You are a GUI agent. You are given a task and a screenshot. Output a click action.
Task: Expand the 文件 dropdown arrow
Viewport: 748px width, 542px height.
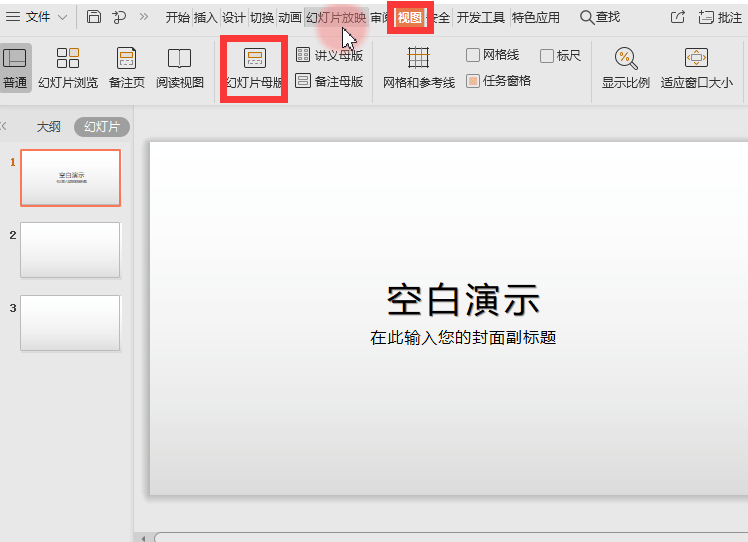pos(62,18)
